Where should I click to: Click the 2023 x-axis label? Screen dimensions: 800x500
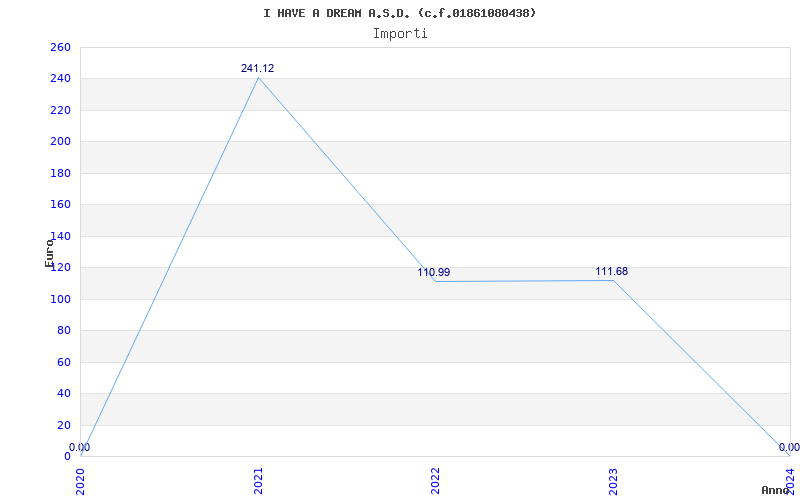(x=613, y=482)
